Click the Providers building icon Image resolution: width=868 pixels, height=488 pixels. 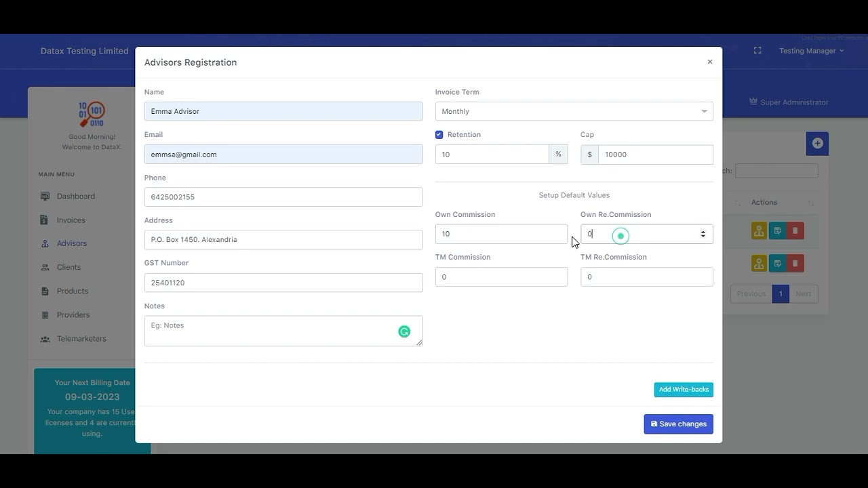click(45, 314)
